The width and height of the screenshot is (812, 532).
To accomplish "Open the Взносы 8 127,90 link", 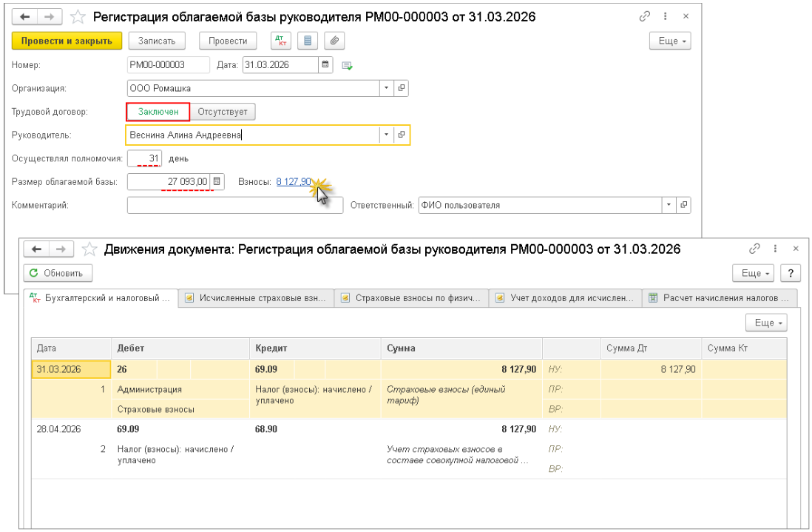I will point(294,182).
